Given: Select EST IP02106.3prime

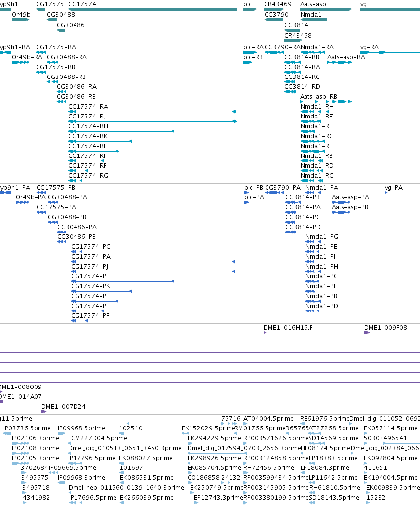Looking at the screenshot, I should coord(21,443).
